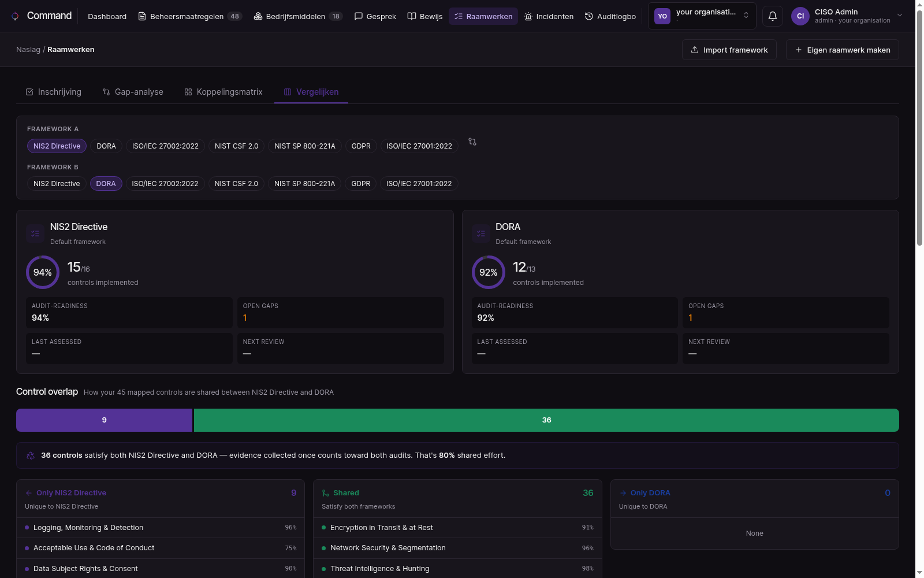Image resolution: width=924 pixels, height=578 pixels.
Task: Select DORA as Framework B
Action: (106, 184)
